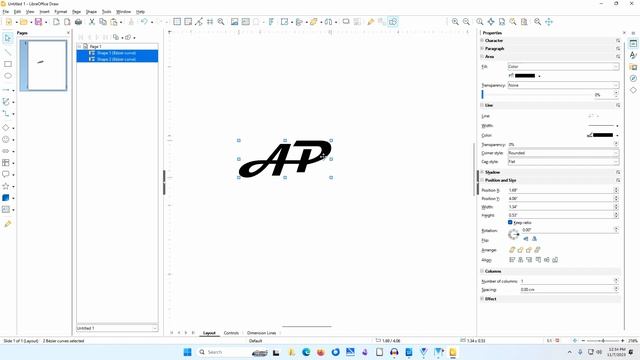640x360 pixels.
Task: Pick the Insert Line tool
Action: pyautogui.click(x=7, y=52)
